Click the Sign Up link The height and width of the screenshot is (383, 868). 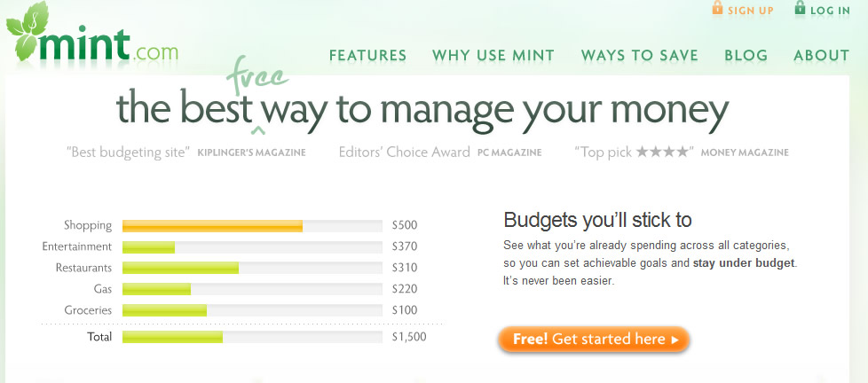pyautogui.click(x=750, y=11)
